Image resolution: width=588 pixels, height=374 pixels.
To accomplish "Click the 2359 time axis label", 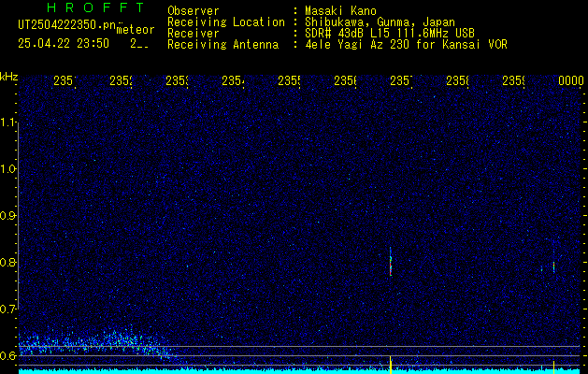I will [514, 80].
